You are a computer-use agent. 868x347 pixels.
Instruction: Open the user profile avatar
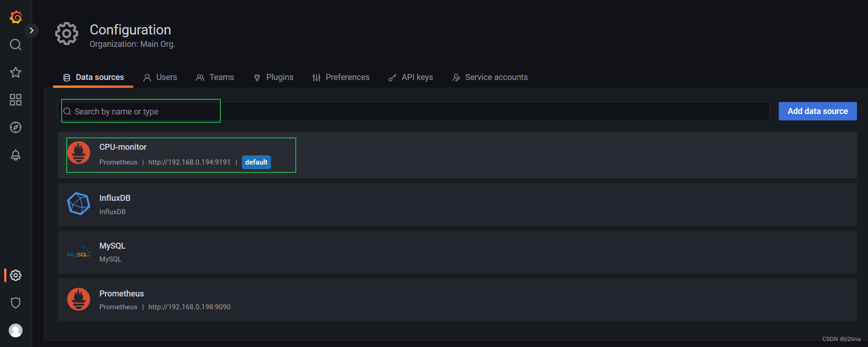(16, 330)
